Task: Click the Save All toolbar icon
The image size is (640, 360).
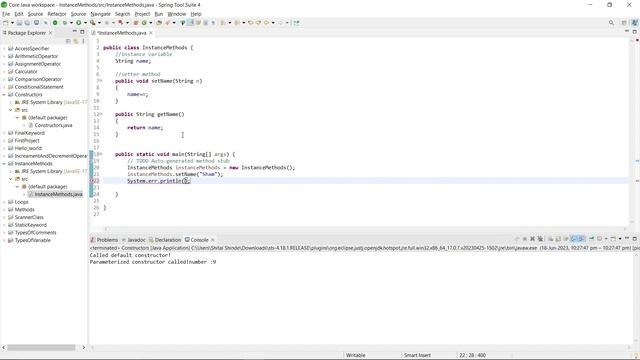Action: point(27,23)
